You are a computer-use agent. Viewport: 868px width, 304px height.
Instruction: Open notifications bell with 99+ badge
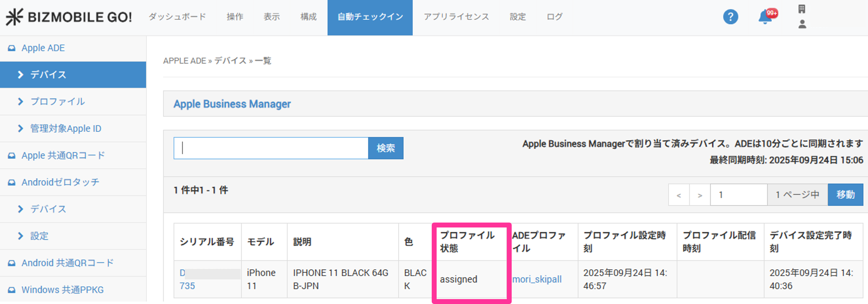click(765, 17)
